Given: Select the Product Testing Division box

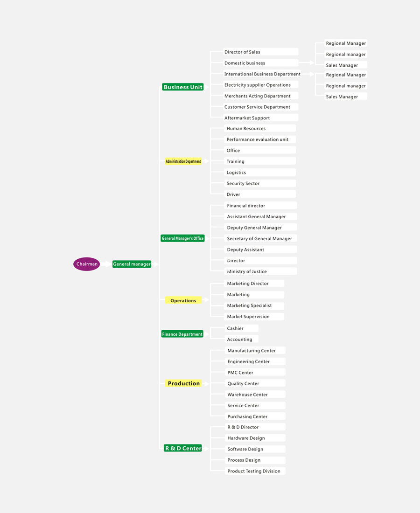Looking at the screenshot, I should pos(255,471).
